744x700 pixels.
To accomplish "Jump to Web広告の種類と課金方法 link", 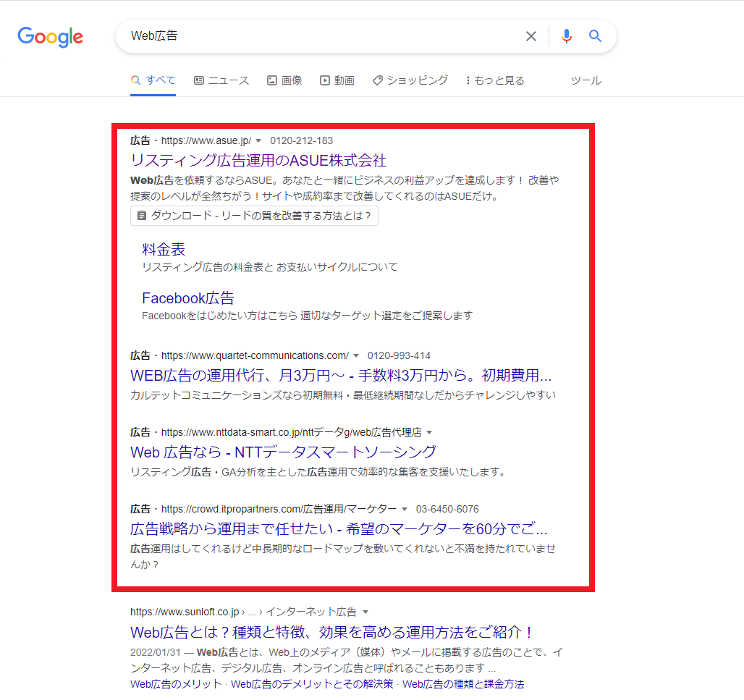I will click(464, 684).
